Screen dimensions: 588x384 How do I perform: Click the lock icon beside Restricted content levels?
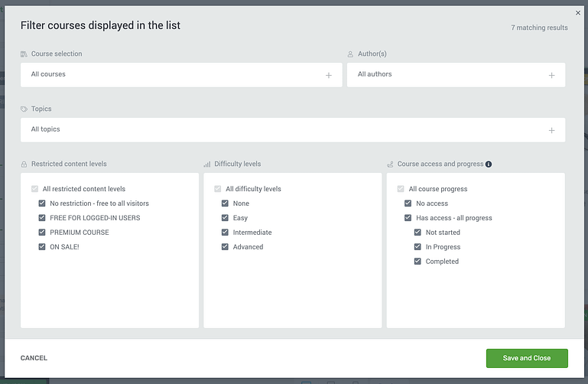(x=24, y=164)
